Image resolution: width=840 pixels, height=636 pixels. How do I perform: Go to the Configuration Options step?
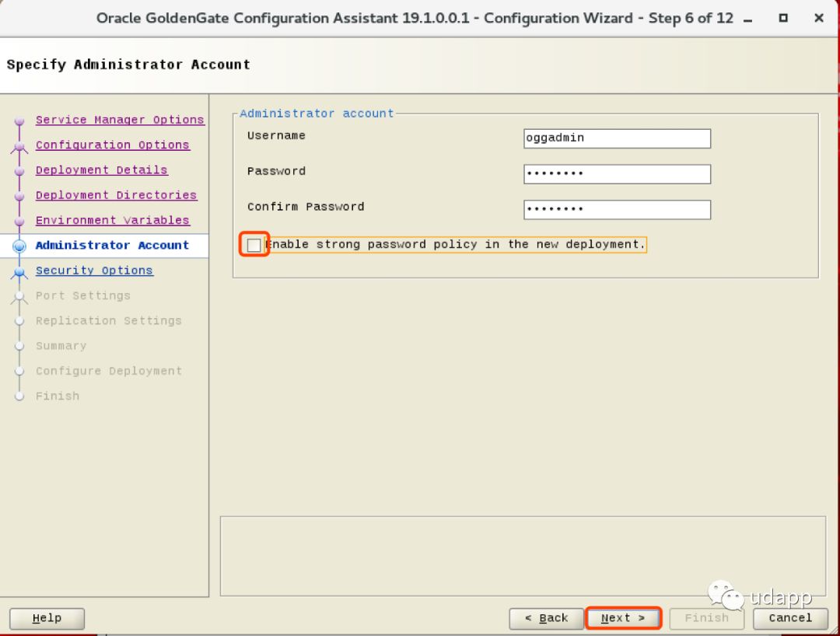pyautogui.click(x=113, y=145)
